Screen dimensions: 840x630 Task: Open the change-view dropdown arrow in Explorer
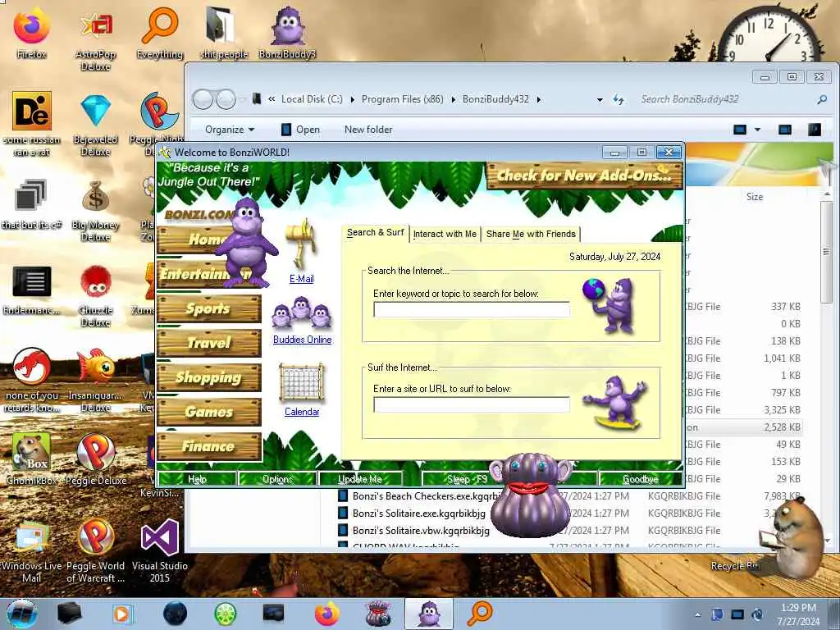pyautogui.click(x=757, y=130)
